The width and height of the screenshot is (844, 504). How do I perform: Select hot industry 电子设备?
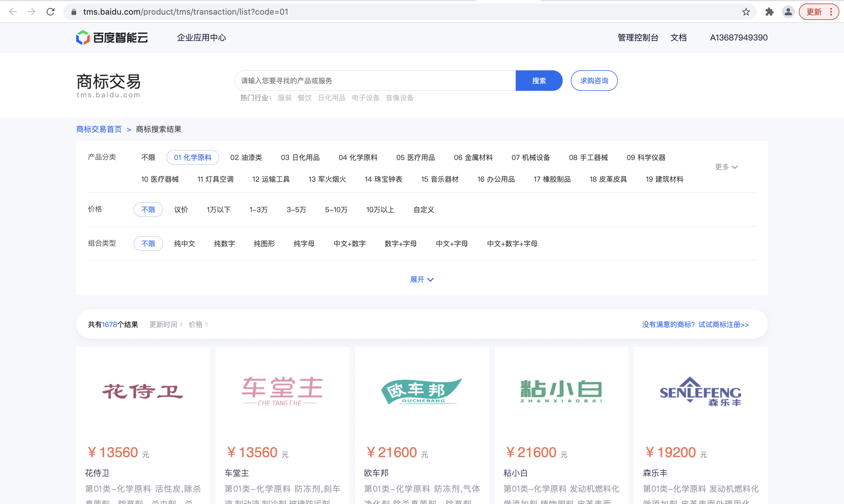(365, 98)
